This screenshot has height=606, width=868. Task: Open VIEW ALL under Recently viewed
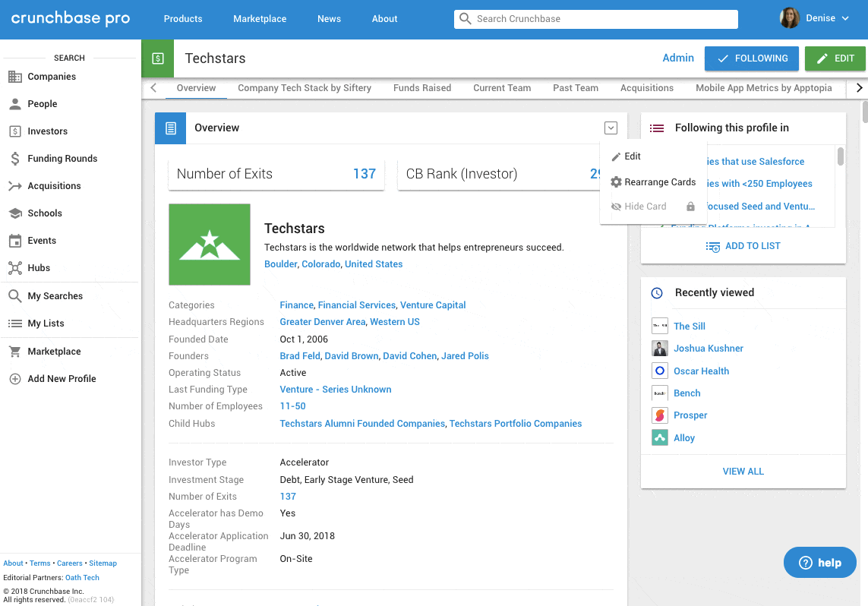pyautogui.click(x=743, y=471)
